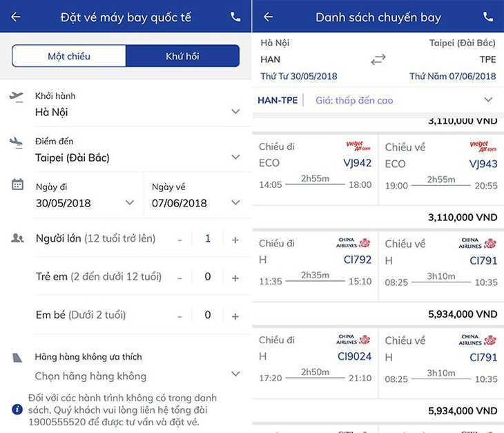Select the Một chiều one-way option

69,56
